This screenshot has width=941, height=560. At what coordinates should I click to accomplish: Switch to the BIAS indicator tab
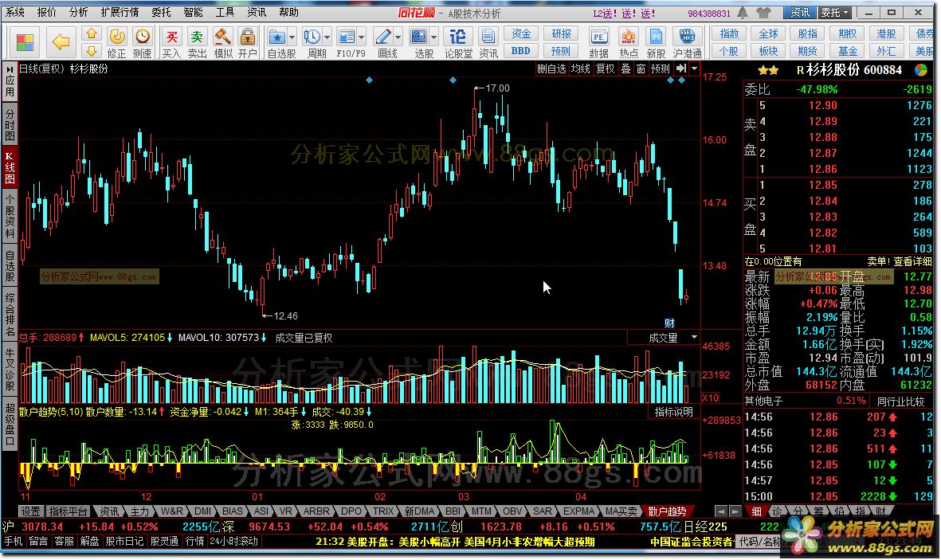[232, 511]
